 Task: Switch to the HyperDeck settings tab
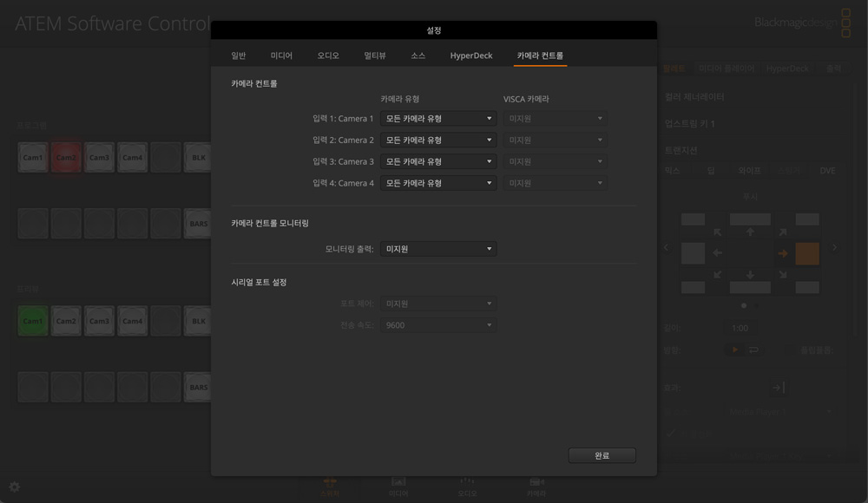tap(470, 56)
